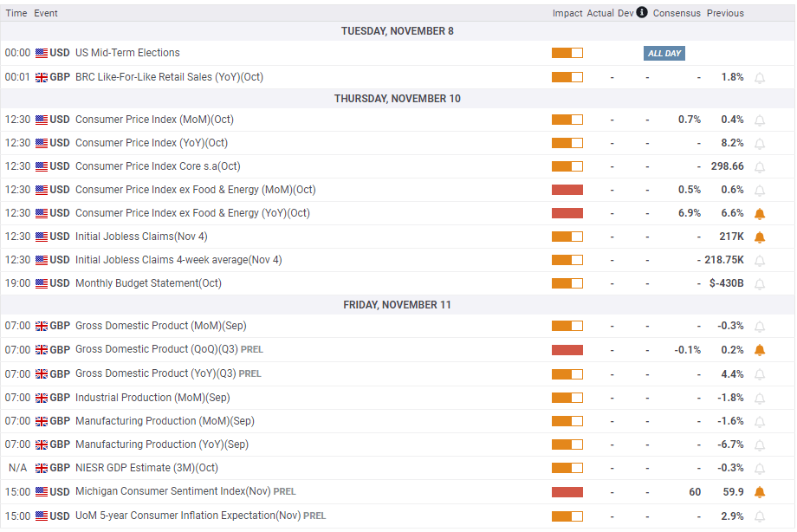
Task: Click the UK flag beside BRC Like-For-Like Retail Sales
Action: (42, 78)
